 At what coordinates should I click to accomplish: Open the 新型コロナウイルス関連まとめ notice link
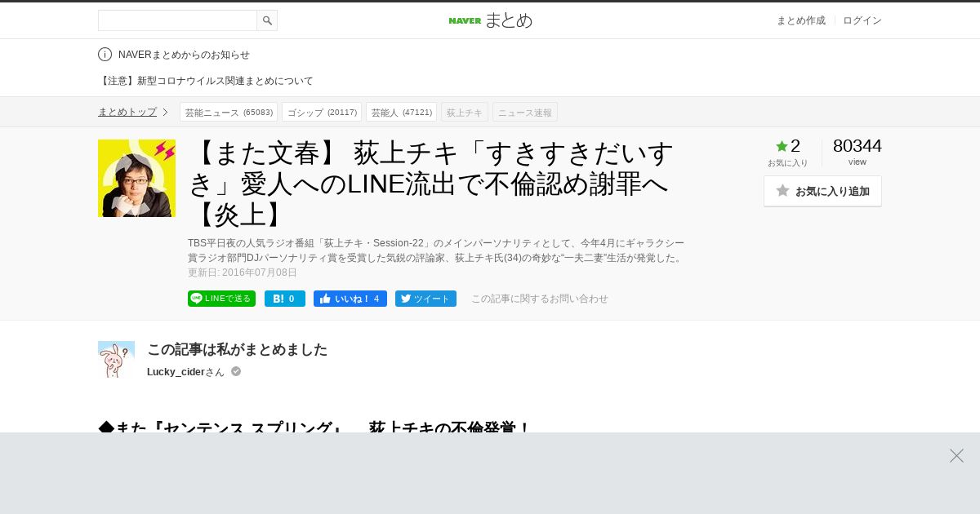(x=206, y=81)
